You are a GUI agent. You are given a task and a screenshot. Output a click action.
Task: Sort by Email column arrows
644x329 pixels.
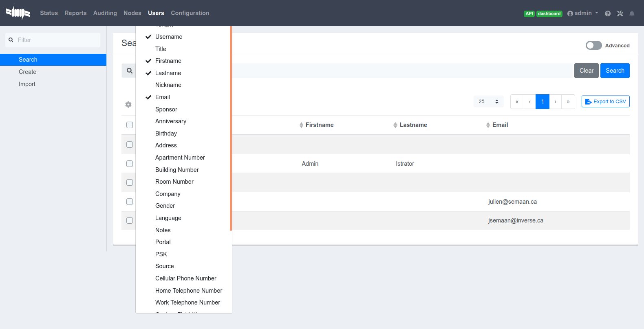point(488,125)
